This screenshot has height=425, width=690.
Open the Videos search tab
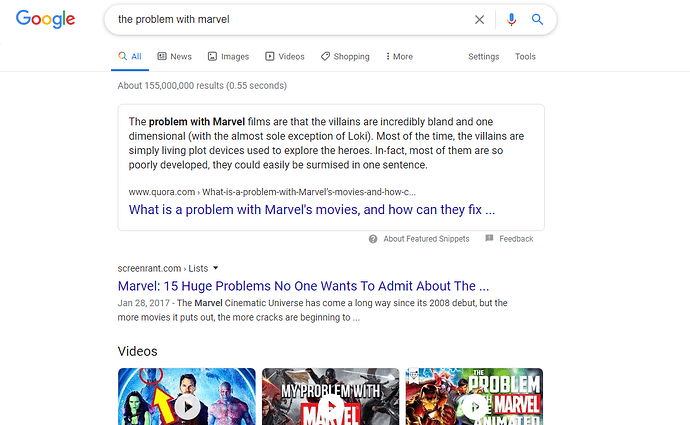285,56
